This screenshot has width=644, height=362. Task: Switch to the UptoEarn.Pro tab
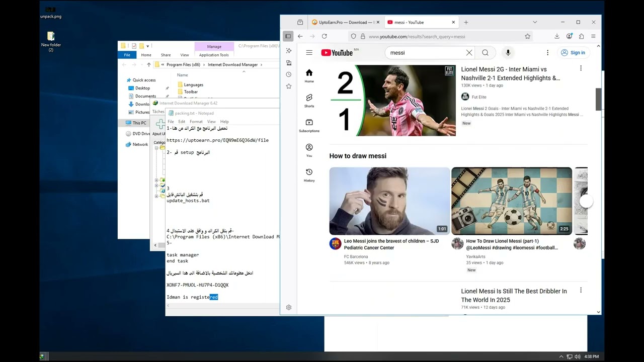(346, 22)
